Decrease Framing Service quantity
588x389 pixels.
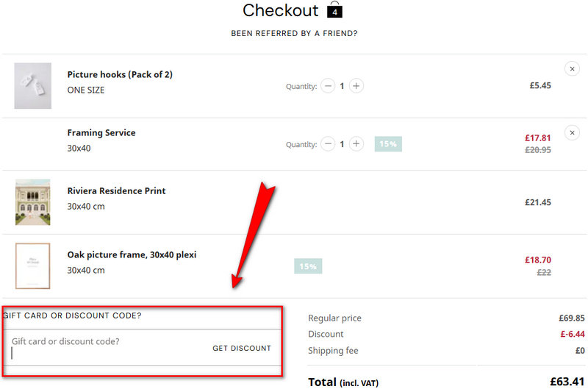point(329,144)
